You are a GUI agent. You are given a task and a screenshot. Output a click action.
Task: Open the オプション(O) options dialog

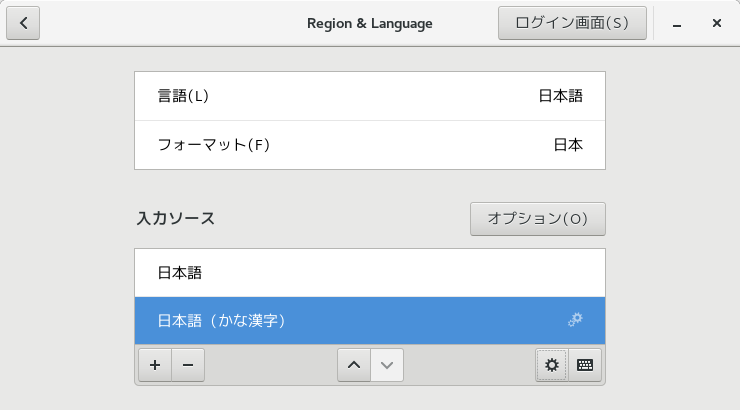[538, 219]
